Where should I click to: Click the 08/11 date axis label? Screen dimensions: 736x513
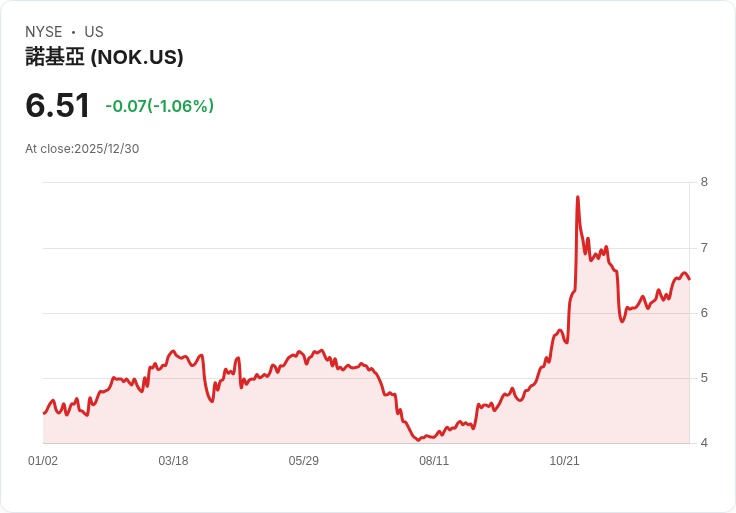point(434,461)
